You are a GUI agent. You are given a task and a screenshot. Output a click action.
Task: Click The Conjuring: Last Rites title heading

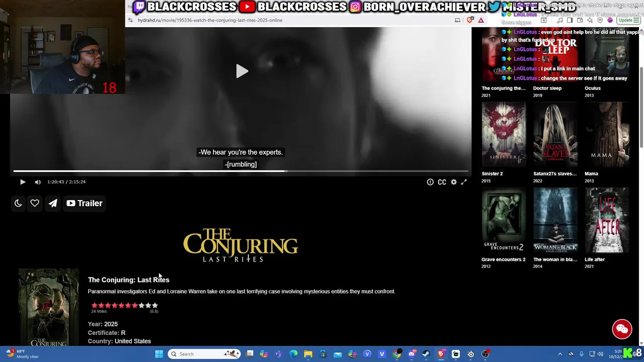pyautogui.click(x=129, y=280)
